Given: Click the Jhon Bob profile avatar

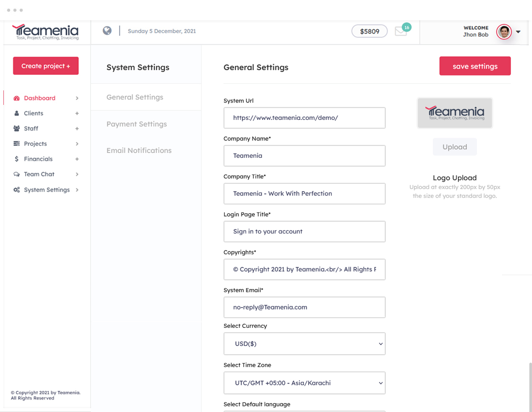Looking at the screenshot, I should point(504,32).
